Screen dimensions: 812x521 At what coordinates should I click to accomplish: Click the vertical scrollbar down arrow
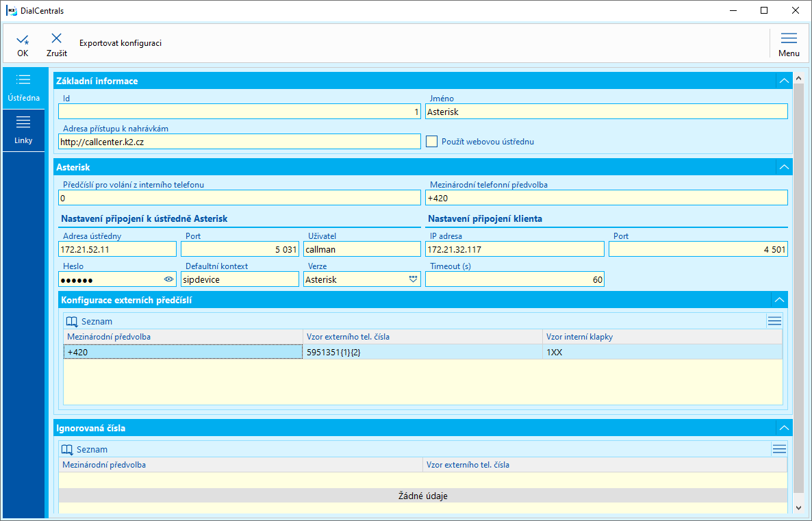click(798, 507)
